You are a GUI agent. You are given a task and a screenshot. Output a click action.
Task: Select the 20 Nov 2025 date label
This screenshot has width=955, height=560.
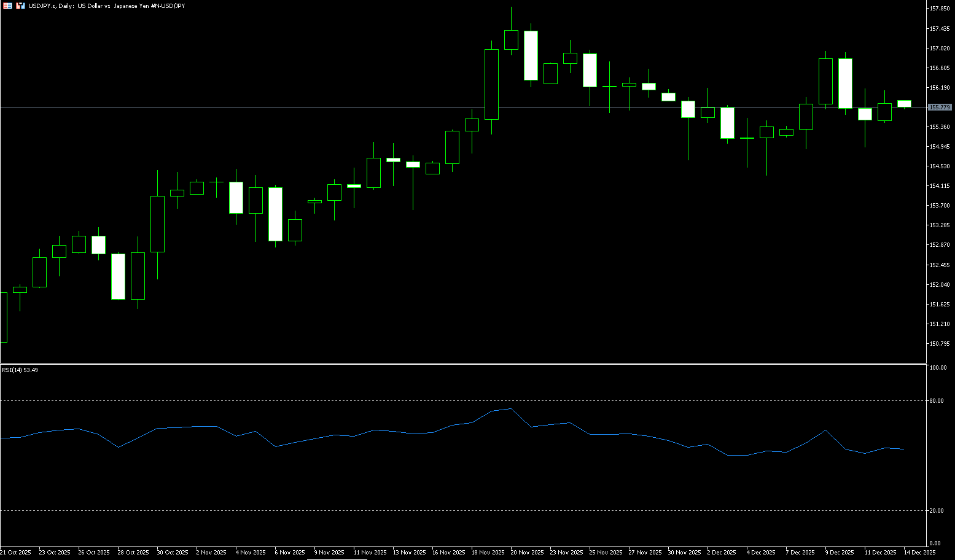coord(528,553)
